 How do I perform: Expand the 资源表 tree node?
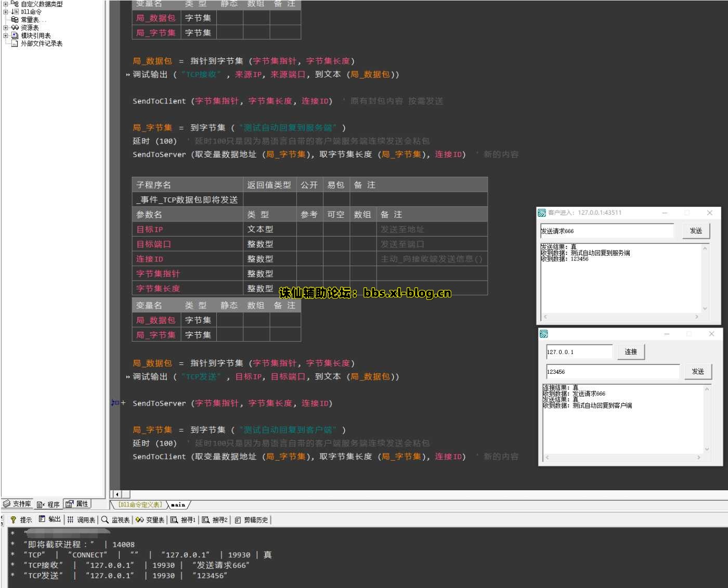[6, 28]
